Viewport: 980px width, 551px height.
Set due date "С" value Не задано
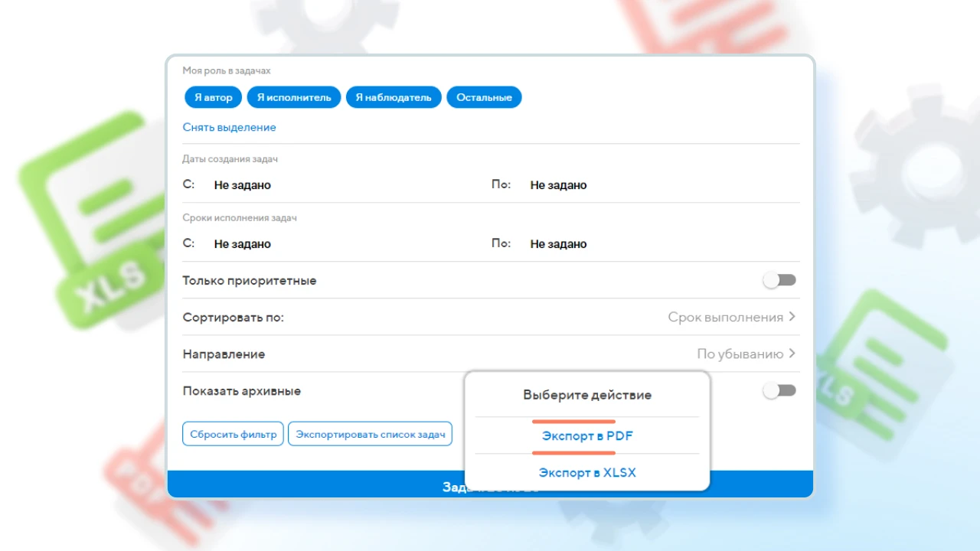pyautogui.click(x=243, y=244)
